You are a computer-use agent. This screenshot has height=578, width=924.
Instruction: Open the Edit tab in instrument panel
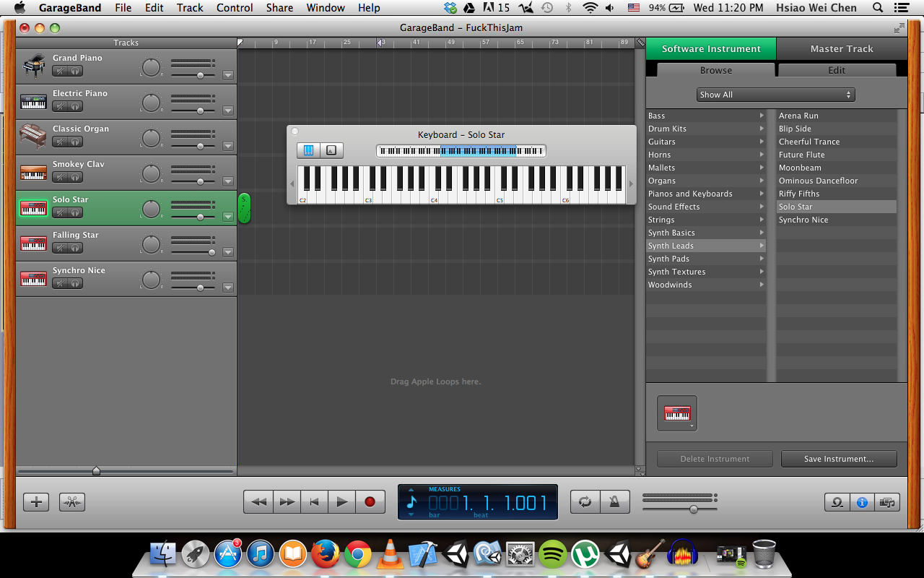837,70
